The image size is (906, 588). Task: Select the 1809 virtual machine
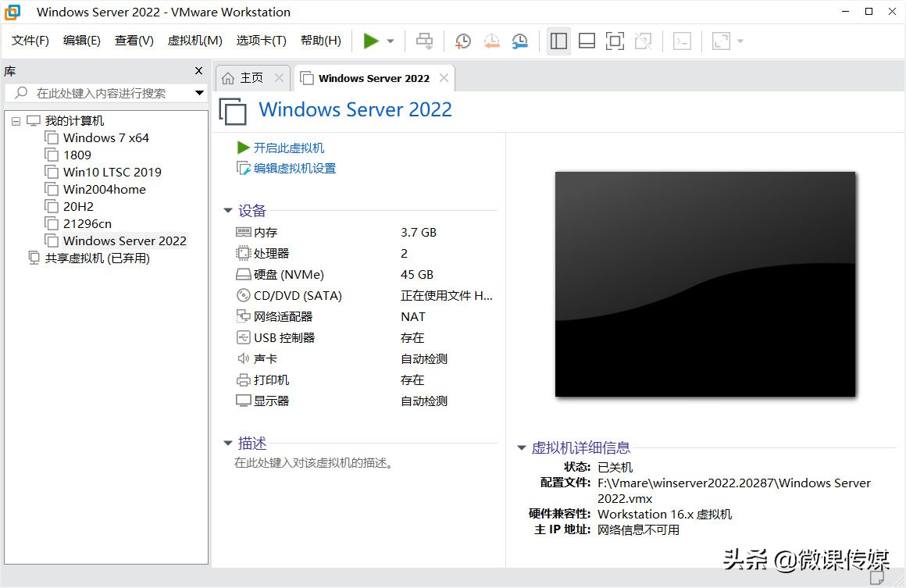pyautogui.click(x=77, y=155)
